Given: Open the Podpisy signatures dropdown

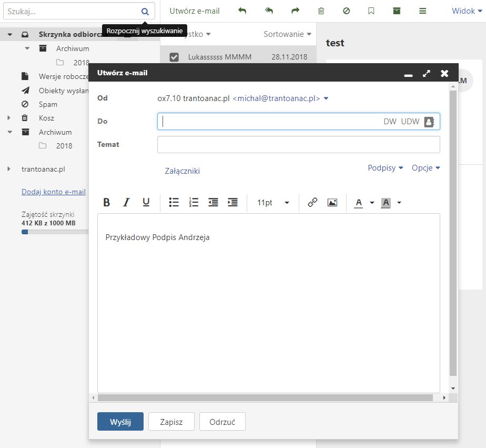Looking at the screenshot, I should pos(385,168).
